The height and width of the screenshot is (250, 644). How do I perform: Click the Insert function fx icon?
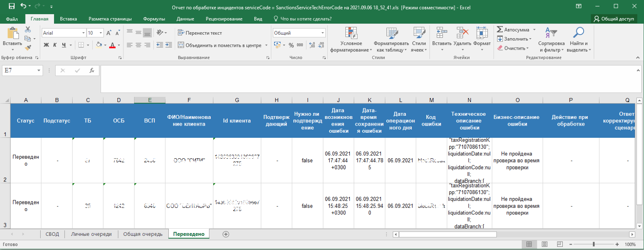[91, 70]
